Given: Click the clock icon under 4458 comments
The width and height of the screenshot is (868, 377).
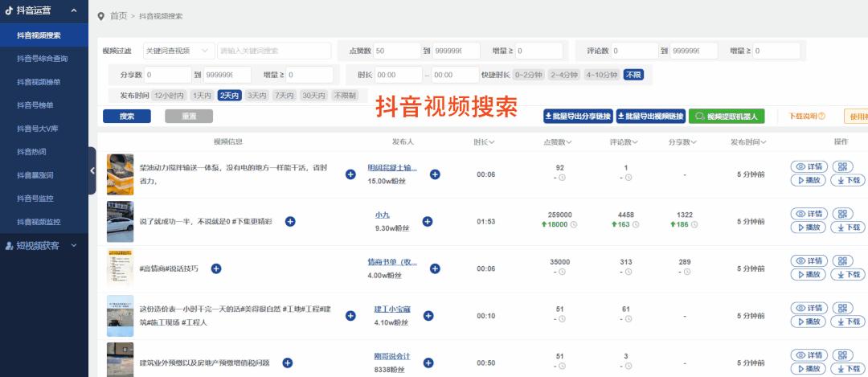Looking at the screenshot, I should click(x=636, y=225).
